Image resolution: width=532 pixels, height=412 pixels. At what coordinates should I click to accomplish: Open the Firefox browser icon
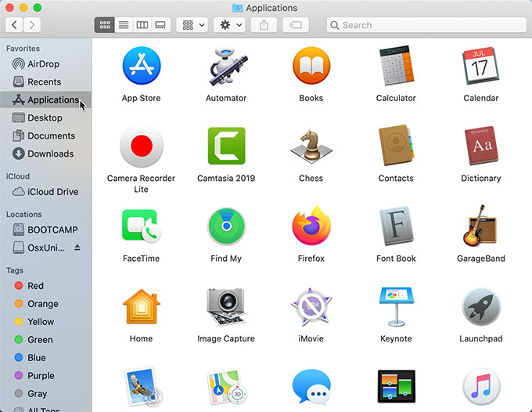[311, 226]
